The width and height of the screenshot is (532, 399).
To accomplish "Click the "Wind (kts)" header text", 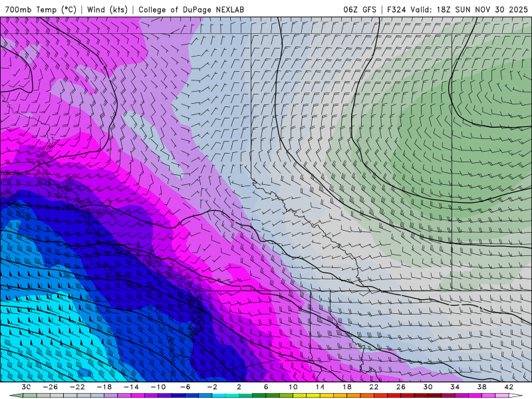I will point(107,9).
